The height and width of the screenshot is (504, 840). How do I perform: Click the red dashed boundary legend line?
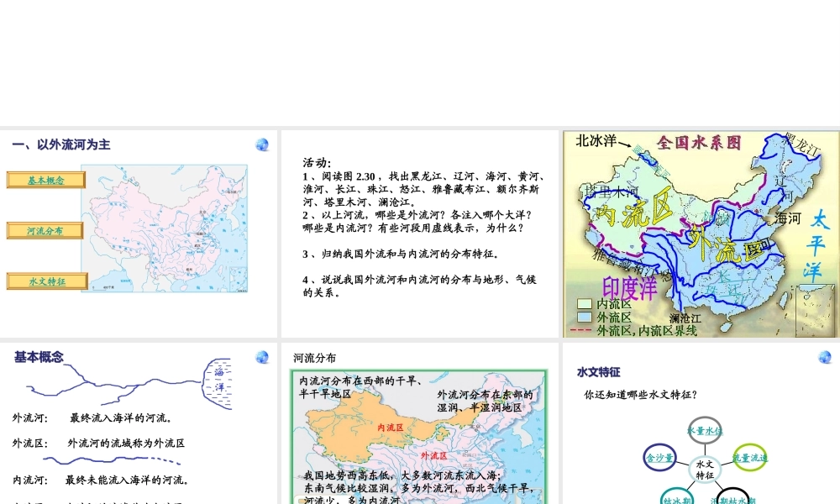tap(580, 330)
